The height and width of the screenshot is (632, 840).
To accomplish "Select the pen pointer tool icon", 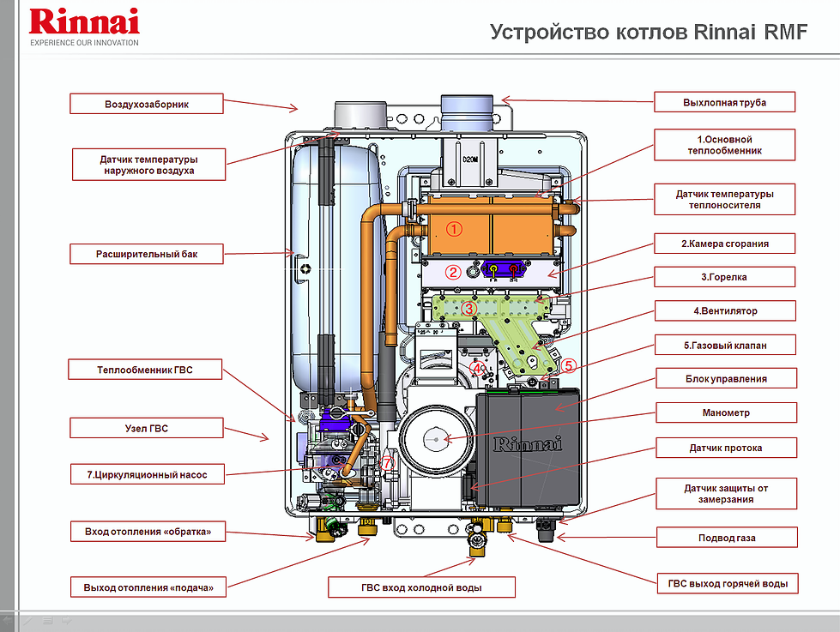I will (x=27, y=620).
